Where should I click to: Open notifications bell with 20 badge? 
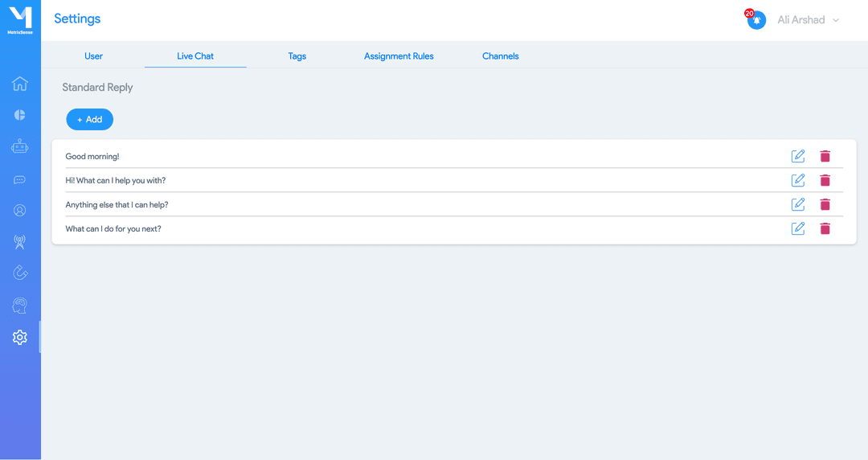755,19
